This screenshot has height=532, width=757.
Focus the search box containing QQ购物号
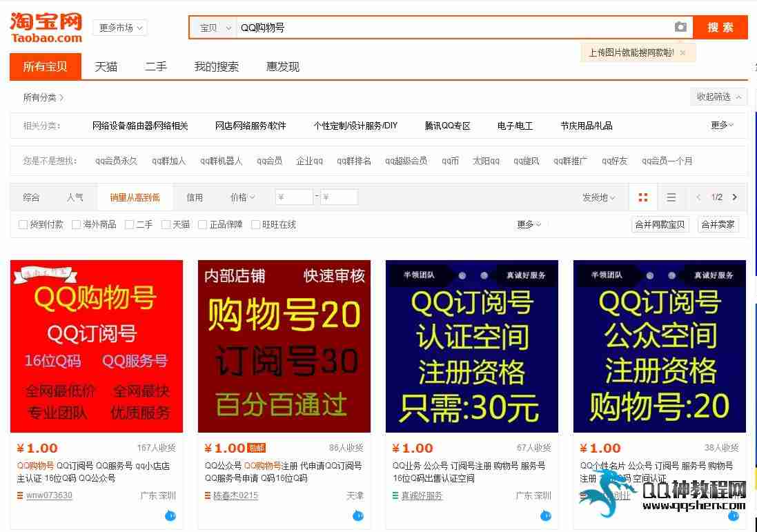(454, 28)
